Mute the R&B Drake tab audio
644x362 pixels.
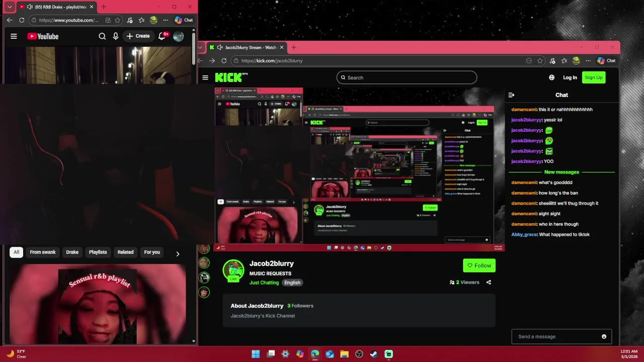(x=30, y=7)
